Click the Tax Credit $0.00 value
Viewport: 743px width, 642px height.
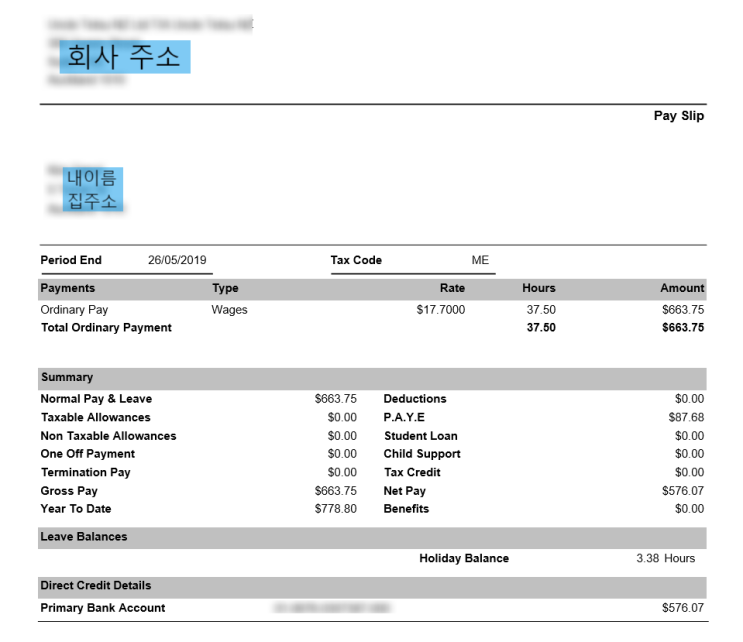pos(689,472)
